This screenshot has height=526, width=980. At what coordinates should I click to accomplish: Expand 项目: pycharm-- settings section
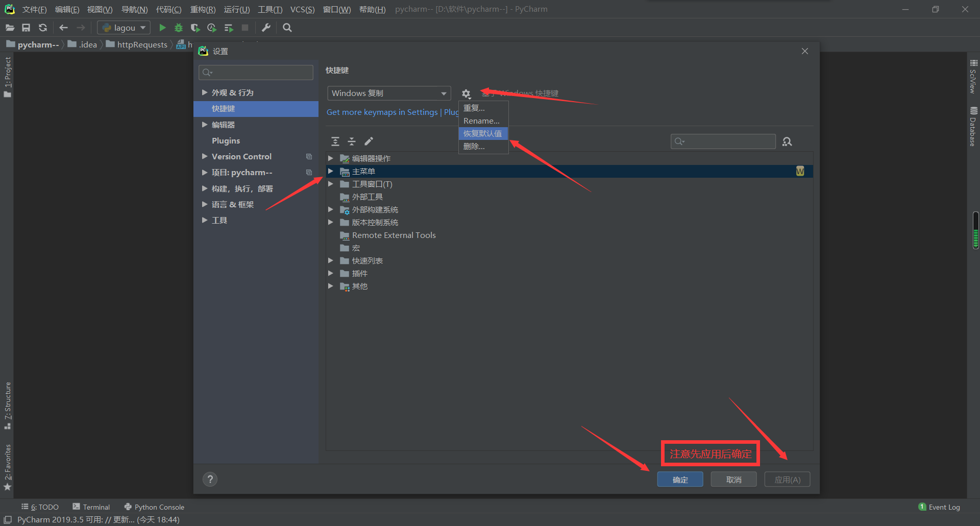tap(205, 172)
